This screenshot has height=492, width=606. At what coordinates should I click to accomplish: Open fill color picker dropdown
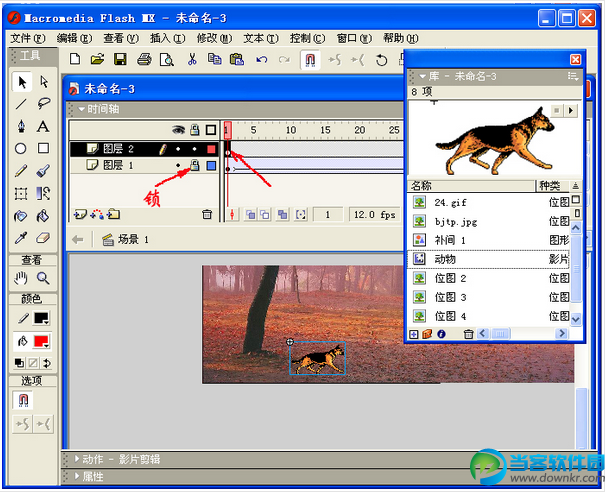[x=41, y=342]
